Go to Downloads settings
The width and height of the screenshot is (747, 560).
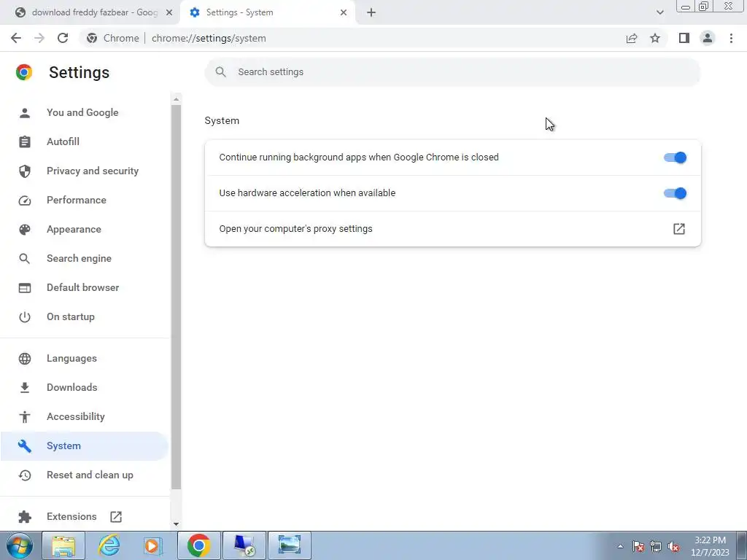click(72, 387)
